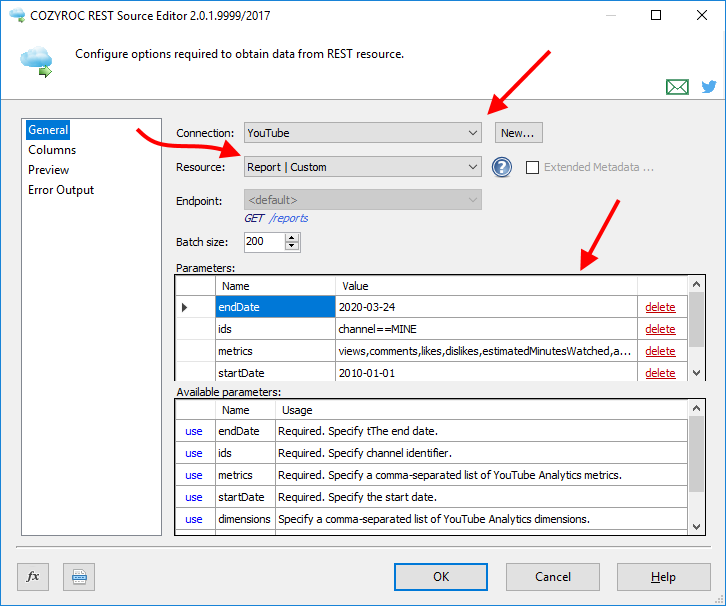Delete the metrics parameter
The width and height of the screenshot is (726, 606).
coord(660,351)
